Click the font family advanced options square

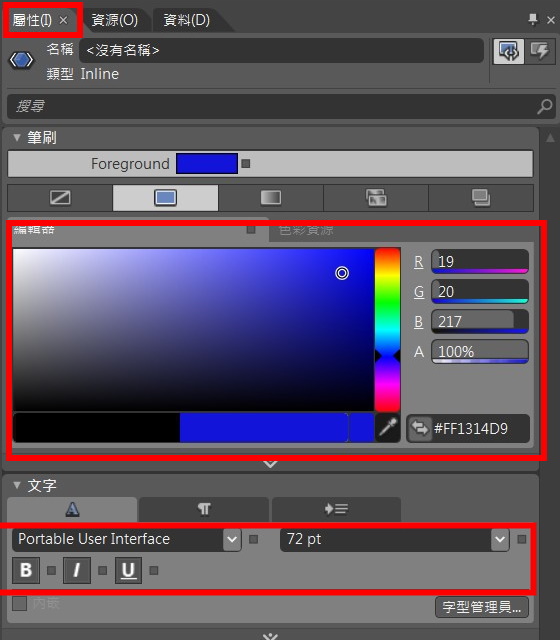pos(253,539)
